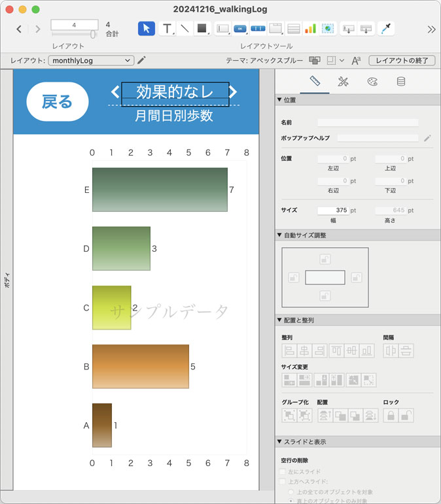Image resolution: width=441 pixels, height=504 pixels.
Task: Open the screen stencil dropdown arrow
Action: click(x=342, y=60)
